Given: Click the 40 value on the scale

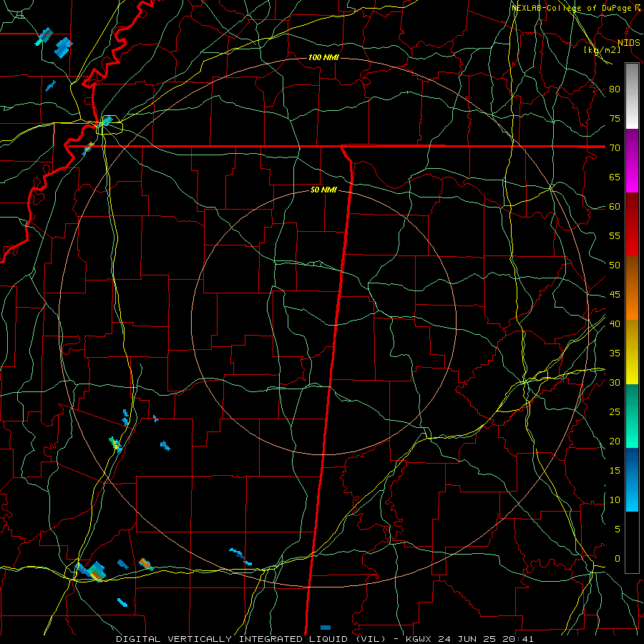Looking at the screenshot, I should [615, 323].
